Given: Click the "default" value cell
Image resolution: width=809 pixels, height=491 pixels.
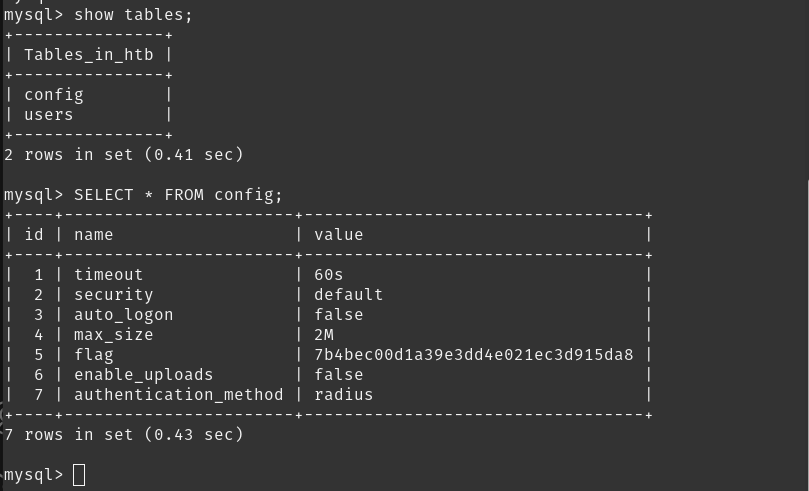Looking at the screenshot, I should click(x=348, y=295).
